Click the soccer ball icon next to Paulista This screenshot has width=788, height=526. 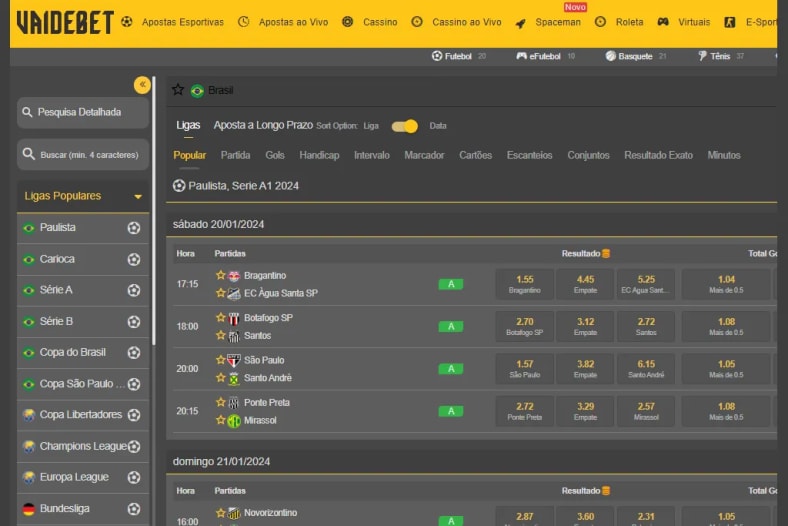pyautogui.click(x=134, y=228)
